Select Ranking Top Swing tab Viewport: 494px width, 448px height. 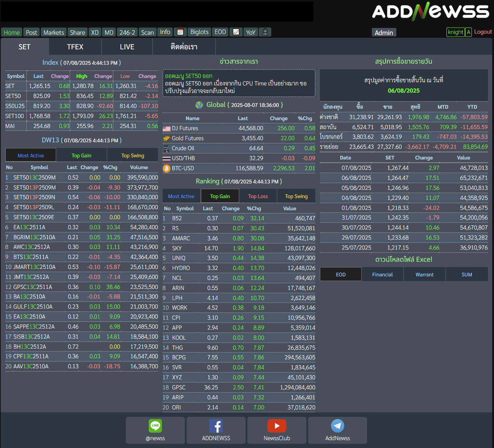pyautogui.click(x=296, y=196)
